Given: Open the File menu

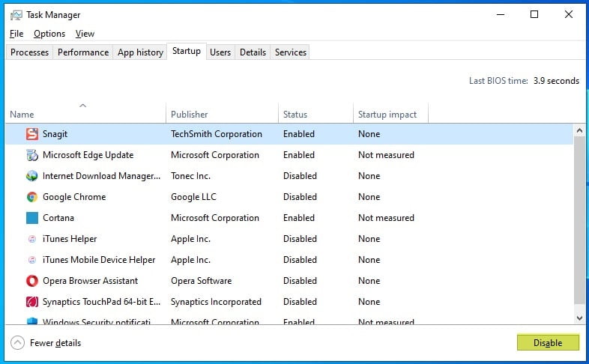Looking at the screenshot, I should (16, 34).
